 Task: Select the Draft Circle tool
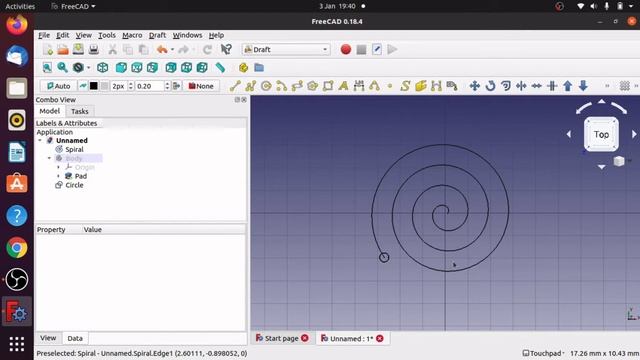[266, 86]
